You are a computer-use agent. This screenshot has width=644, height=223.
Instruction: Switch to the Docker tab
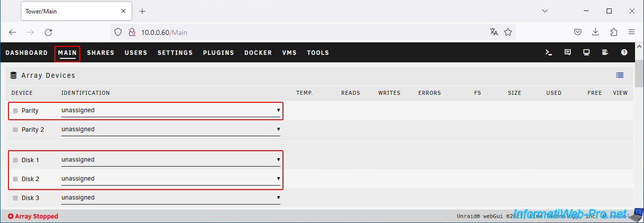tap(258, 53)
